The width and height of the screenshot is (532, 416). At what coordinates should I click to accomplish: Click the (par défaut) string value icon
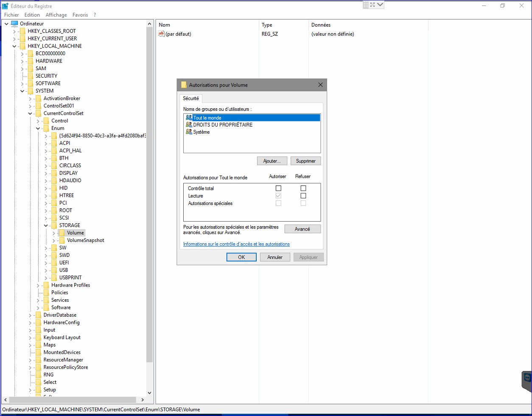161,34
